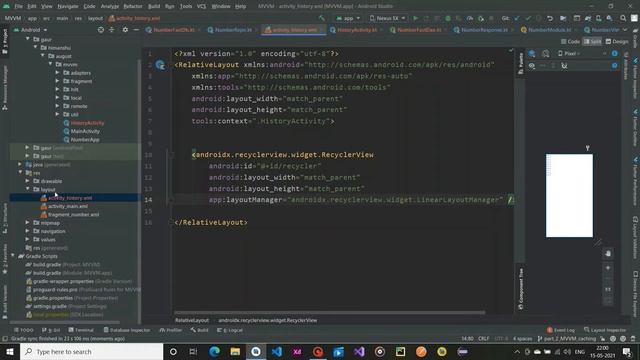Click the Windows Start button
640x360 pixels.
(10, 351)
